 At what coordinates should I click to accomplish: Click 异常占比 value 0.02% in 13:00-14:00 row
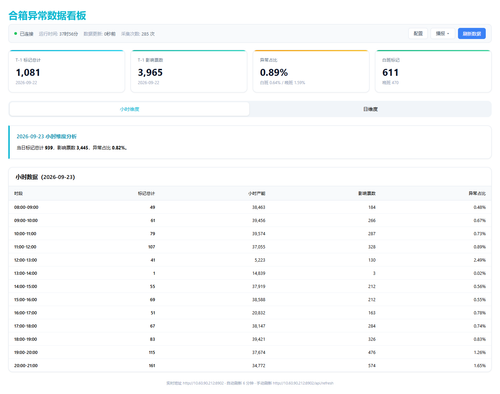480,273
